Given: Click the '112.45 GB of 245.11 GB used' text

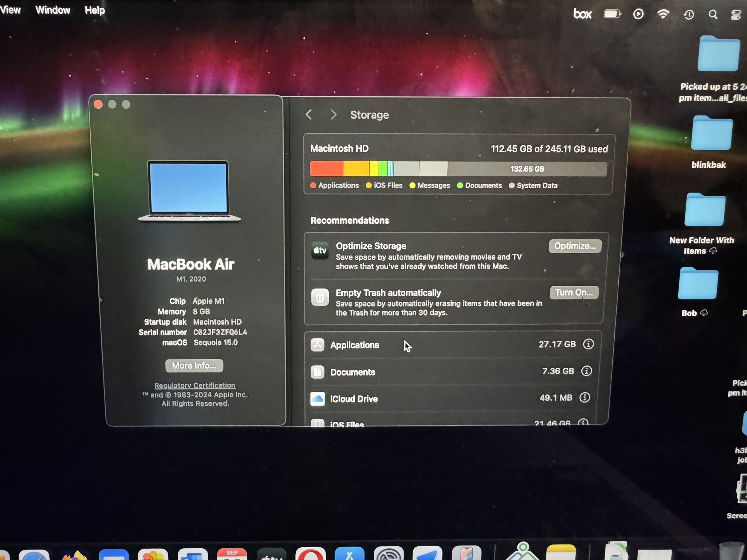Looking at the screenshot, I should [x=549, y=149].
